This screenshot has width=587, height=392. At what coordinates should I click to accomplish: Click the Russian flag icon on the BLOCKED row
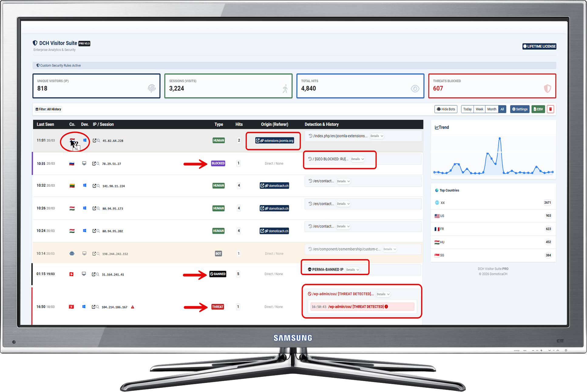72,163
